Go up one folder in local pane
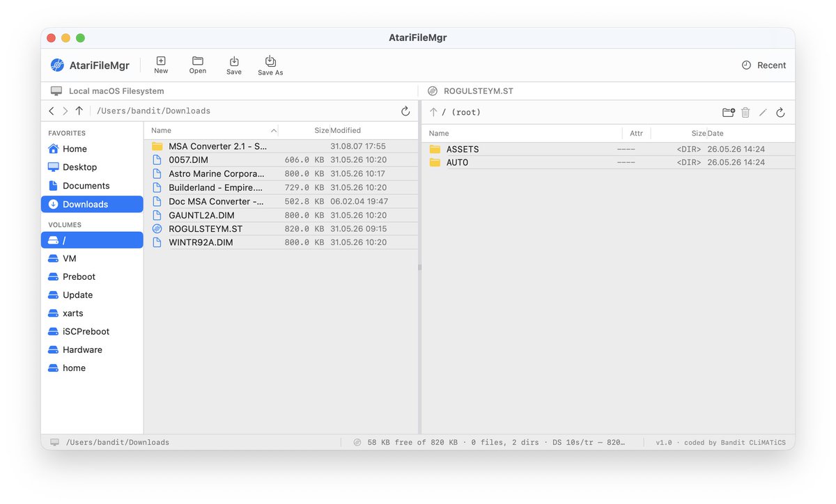The image size is (836, 504). 79,111
